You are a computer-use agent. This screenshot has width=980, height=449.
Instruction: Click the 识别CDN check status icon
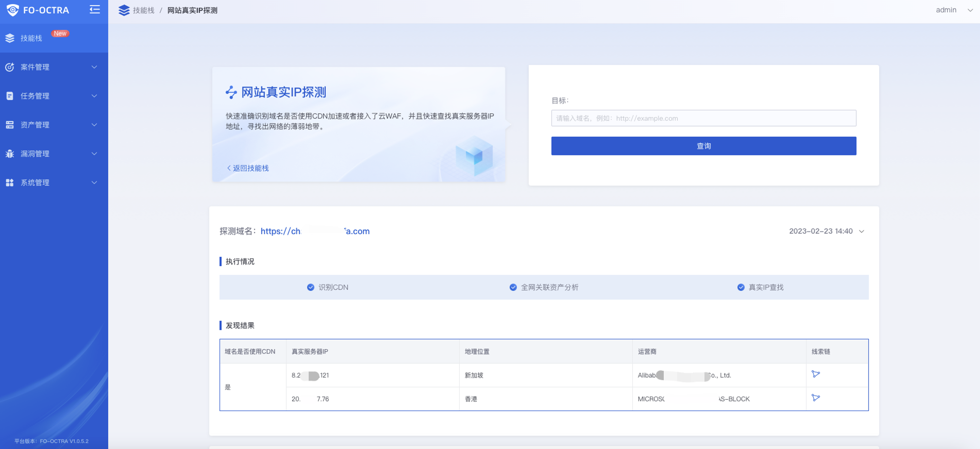[311, 287]
